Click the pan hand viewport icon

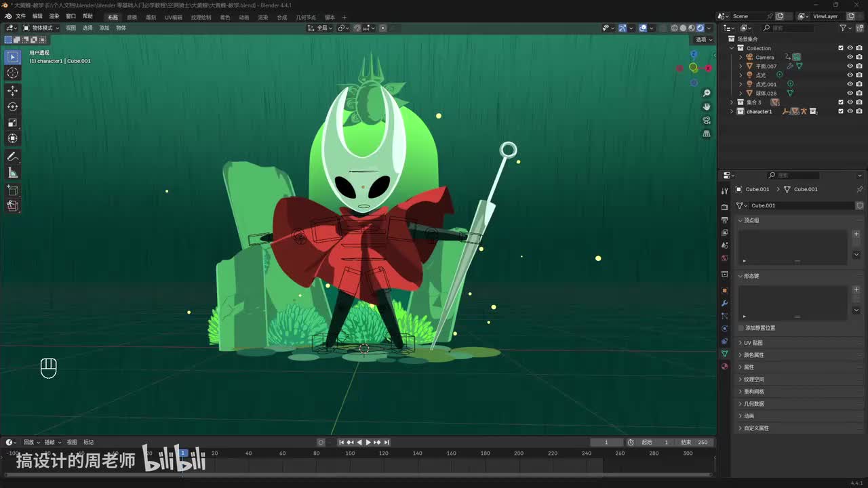(x=707, y=106)
